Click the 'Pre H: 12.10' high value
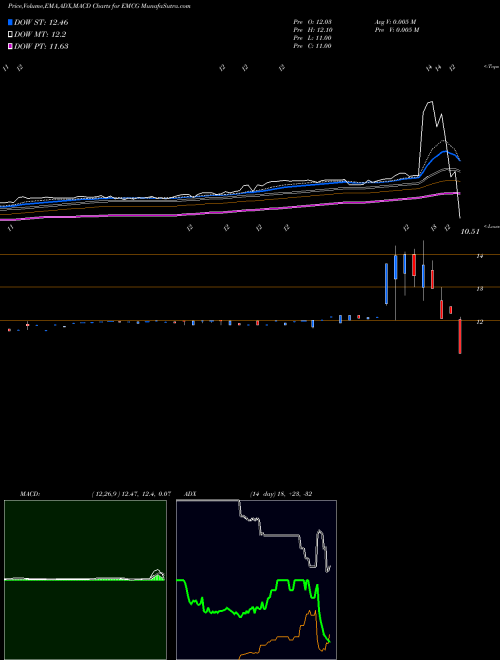The height and width of the screenshot is (660, 500). click(x=313, y=30)
